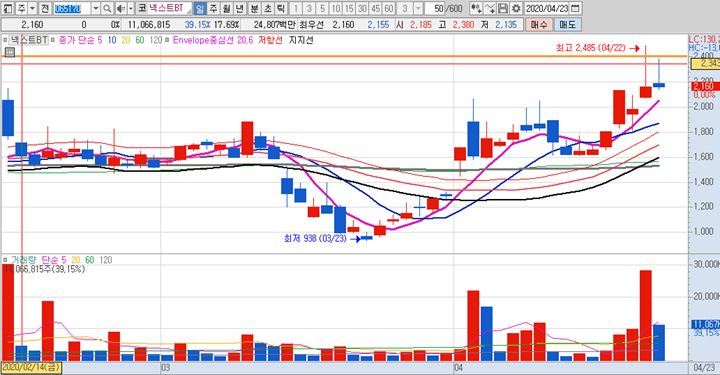Viewport: 720px width, 375px height.
Task: Click the 최고 2,485 (04/22) annotation
Action: click(x=591, y=48)
